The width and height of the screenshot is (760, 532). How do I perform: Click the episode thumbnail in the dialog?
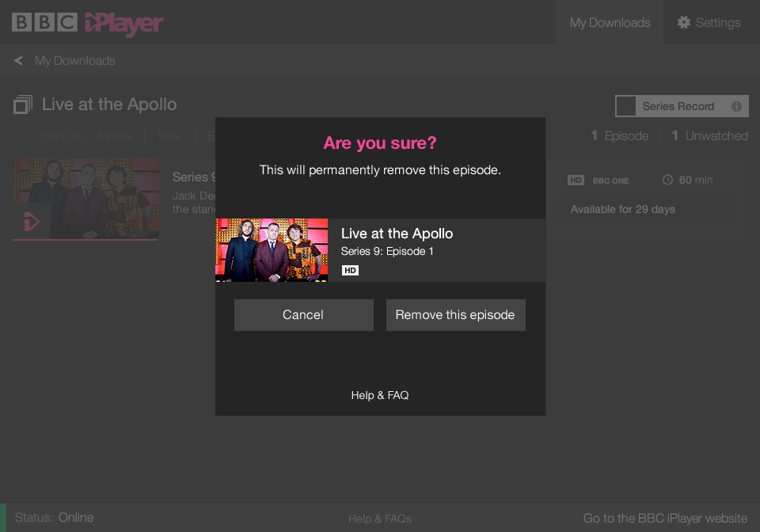point(272,250)
